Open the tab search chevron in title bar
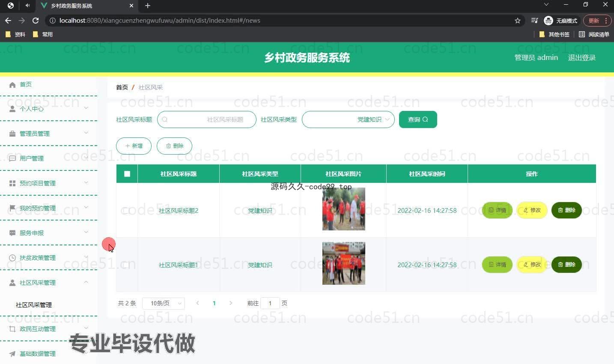The height and width of the screenshot is (364, 614). tap(546, 5)
